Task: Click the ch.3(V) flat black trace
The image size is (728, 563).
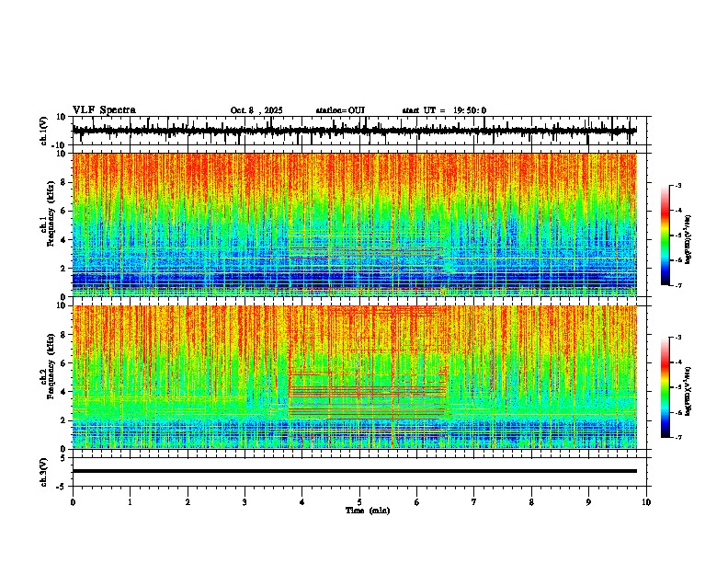Action: coord(355,471)
